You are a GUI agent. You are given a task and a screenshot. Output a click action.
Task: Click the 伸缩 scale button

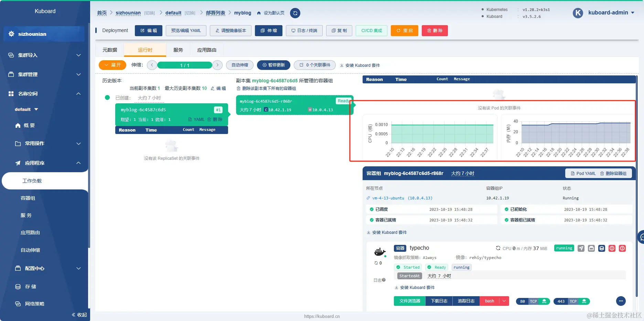click(x=269, y=31)
